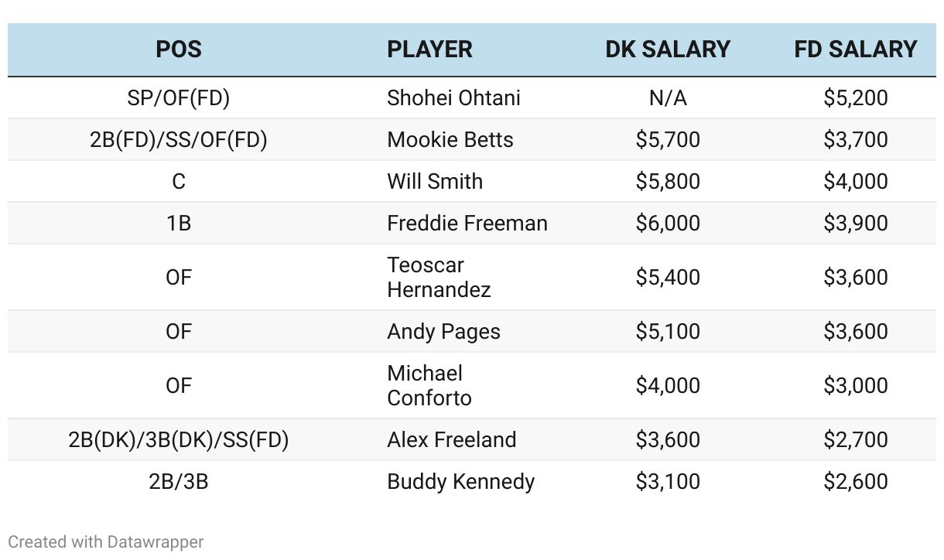The image size is (944, 560).
Task: Click the POS column header
Action: pyautogui.click(x=179, y=50)
